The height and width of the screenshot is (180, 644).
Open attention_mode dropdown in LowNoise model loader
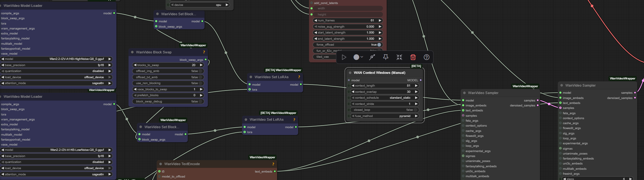tap(56, 174)
